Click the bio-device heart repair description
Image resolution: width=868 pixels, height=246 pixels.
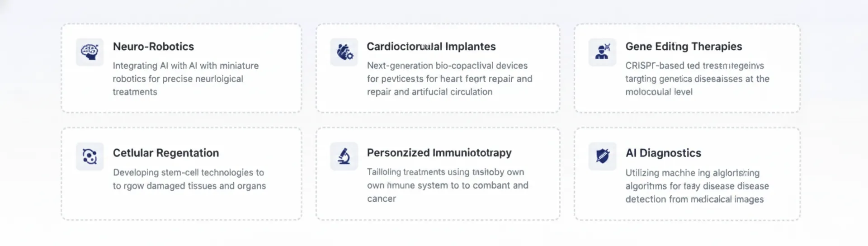coord(449,79)
